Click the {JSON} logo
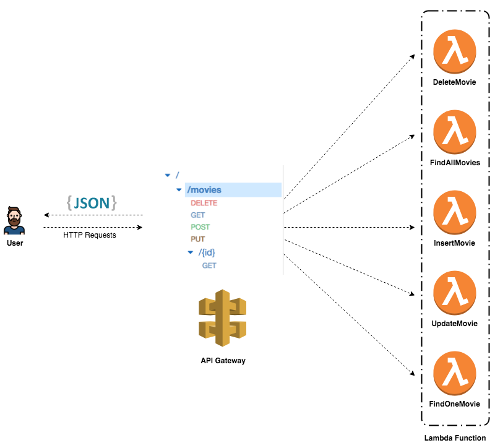Viewport: 495px width, 448px height. (92, 203)
